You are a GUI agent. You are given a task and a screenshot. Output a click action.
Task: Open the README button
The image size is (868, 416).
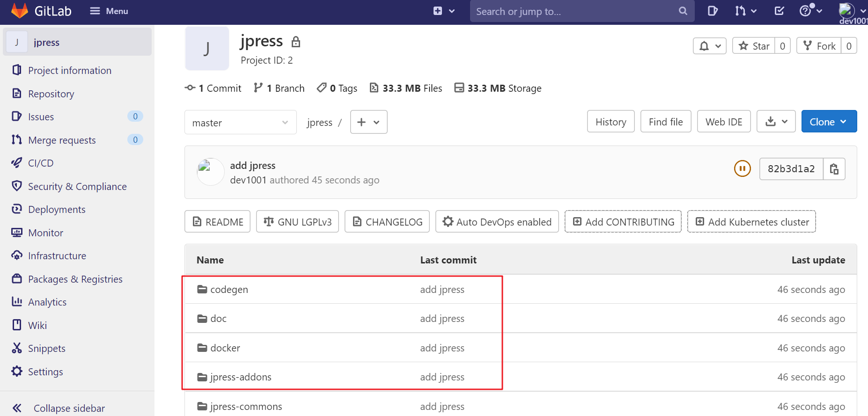(218, 222)
